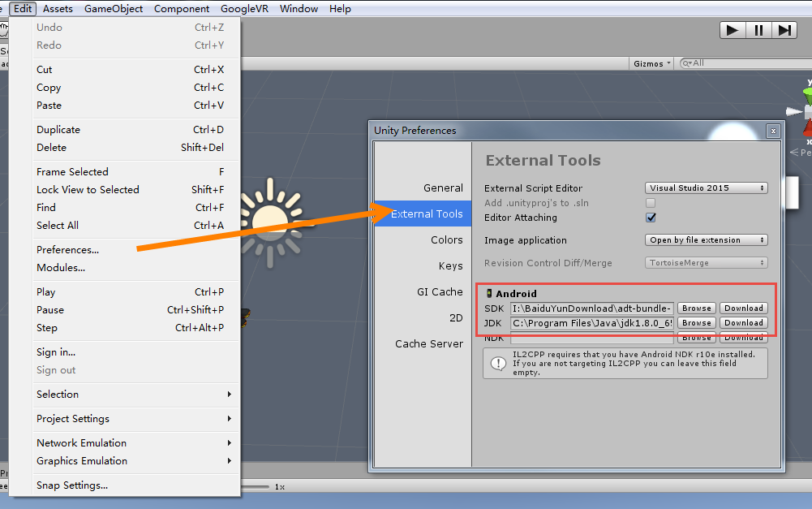This screenshot has height=509, width=812.
Task: Expand the Selection submenu
Action: (x=137, y=395)
